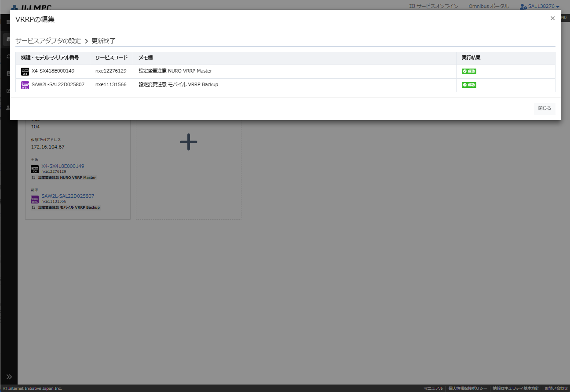Close the VRRP edit dialog with X
The height and width of the screenshot is (392, 570).
click(x=552, y=18)
